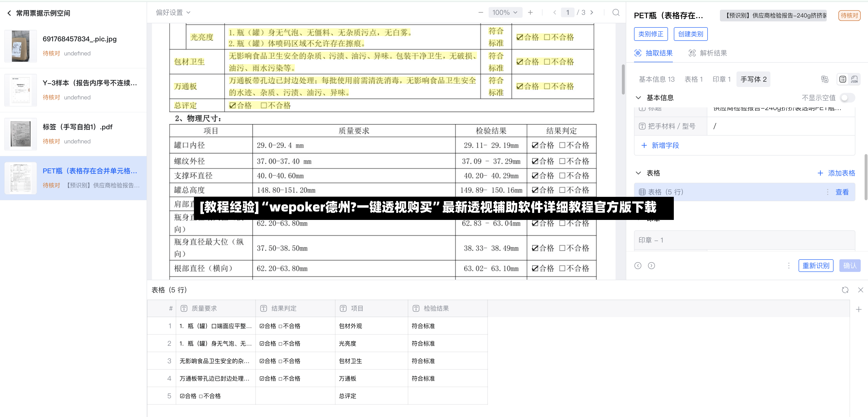Click table cell 包材卫生 in row 3

(371, 361)
